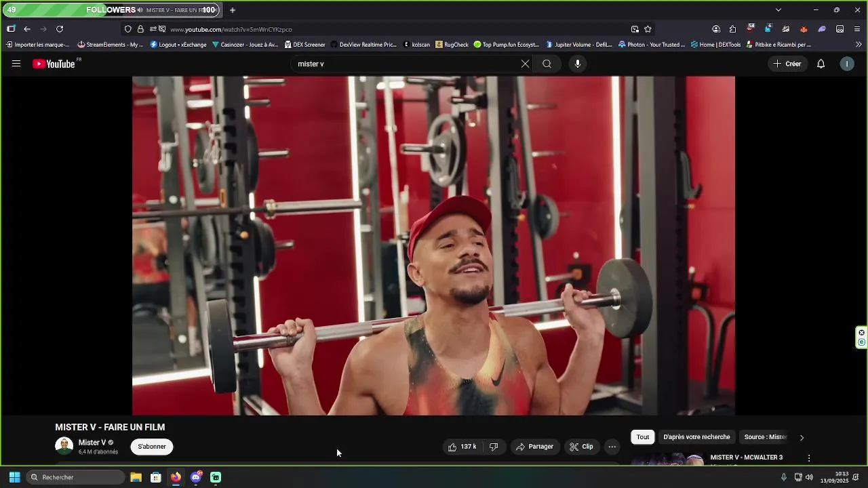
Task: Open the taskbar volume control
Action: (x=809, y=477)
